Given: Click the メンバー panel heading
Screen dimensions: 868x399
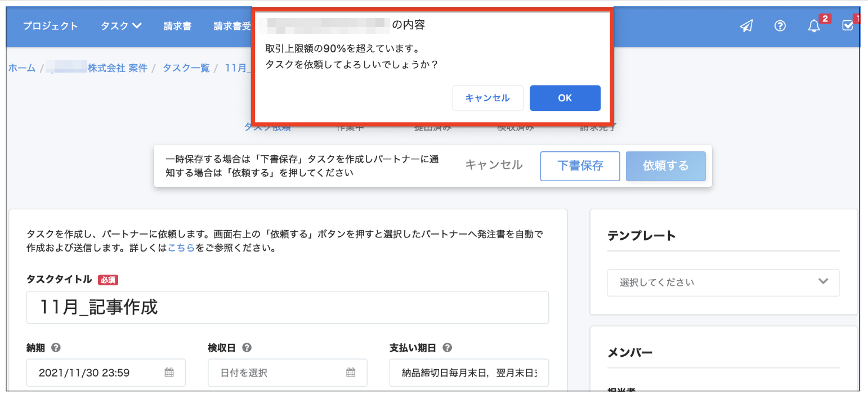Looking at the screenshot, I should pos(630,353).
